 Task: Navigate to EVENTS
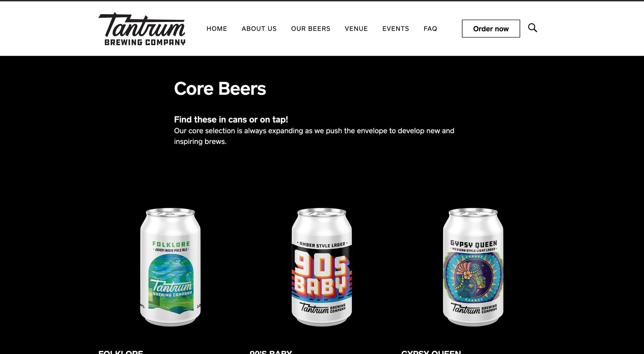point(395,29)
